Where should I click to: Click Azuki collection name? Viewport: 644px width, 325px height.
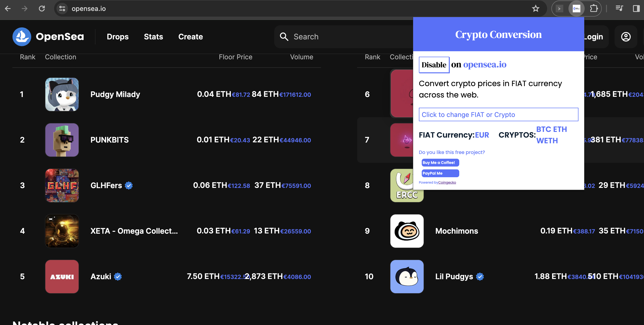coord(101,276)
